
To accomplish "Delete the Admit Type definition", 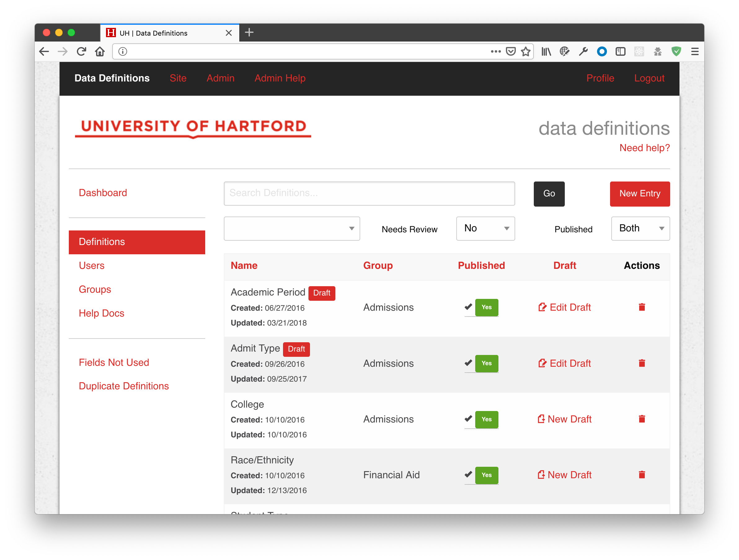I will (642, 363).
